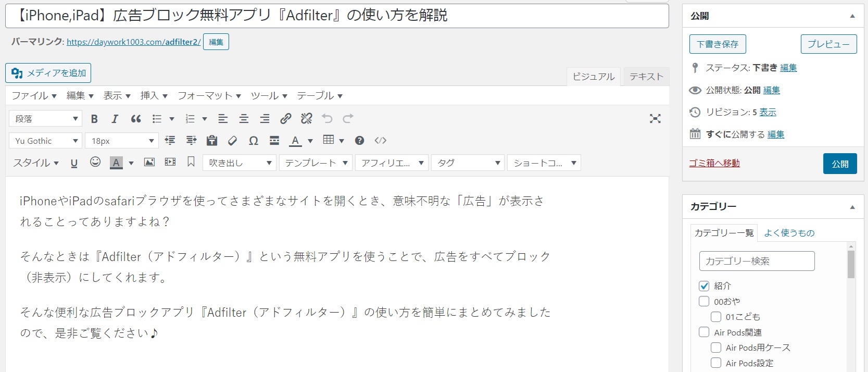The height and width of the screenshot is (372, 868).
Task: Save draft with 下書き保存 button
Action: pos(717,44)
